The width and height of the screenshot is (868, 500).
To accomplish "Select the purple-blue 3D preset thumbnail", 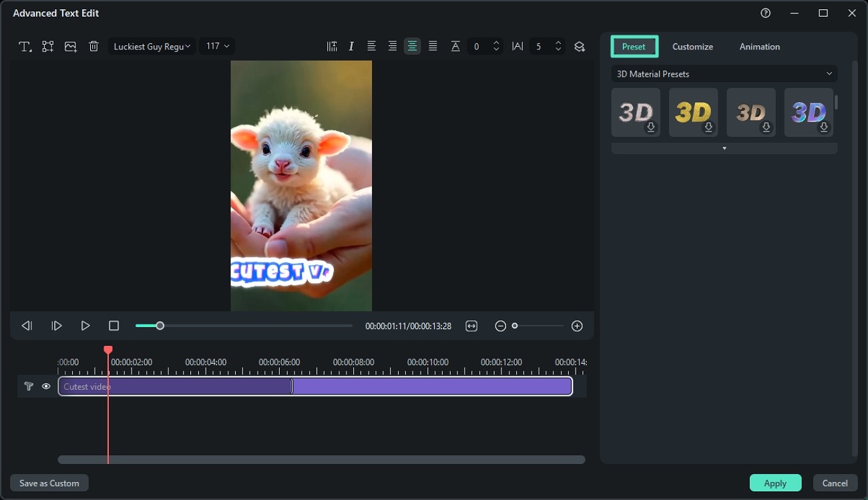I will pos(809,112).
